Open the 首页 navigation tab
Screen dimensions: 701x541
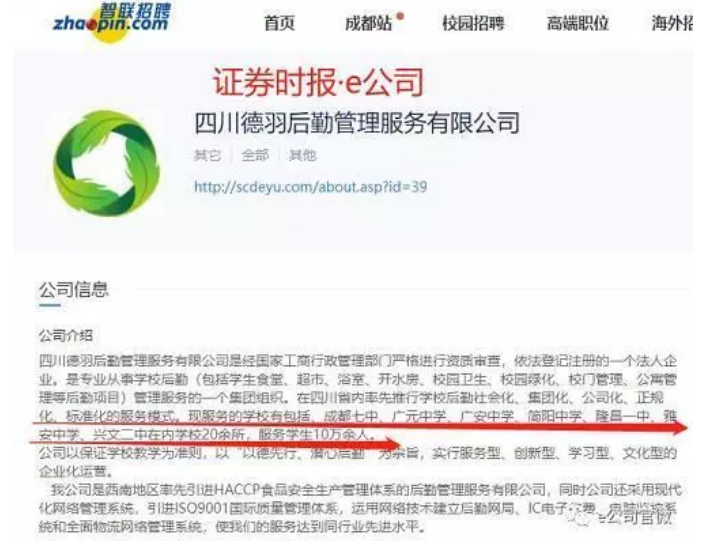click(x=279, y=23)
